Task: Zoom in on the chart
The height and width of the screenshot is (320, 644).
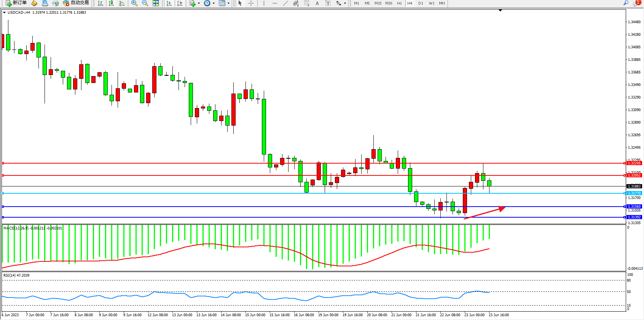Action: (134, 3)
